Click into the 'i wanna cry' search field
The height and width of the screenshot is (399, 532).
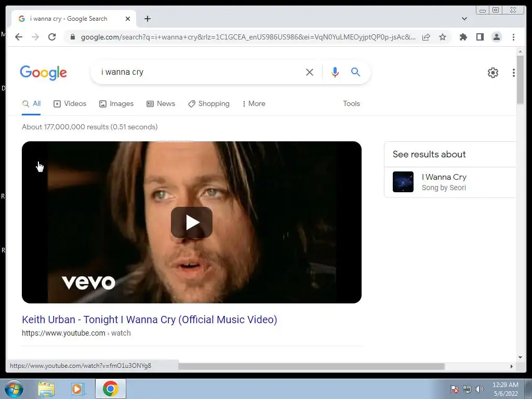pos(200,72)
